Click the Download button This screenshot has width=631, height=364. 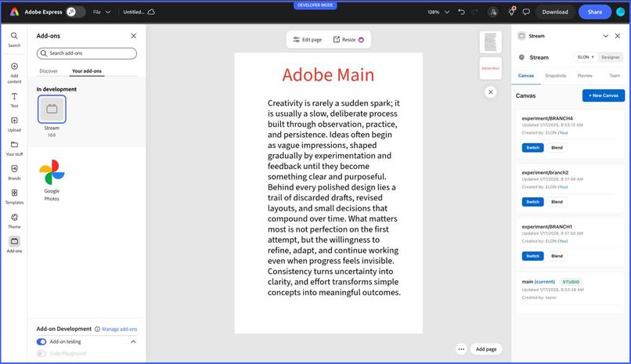555,12
